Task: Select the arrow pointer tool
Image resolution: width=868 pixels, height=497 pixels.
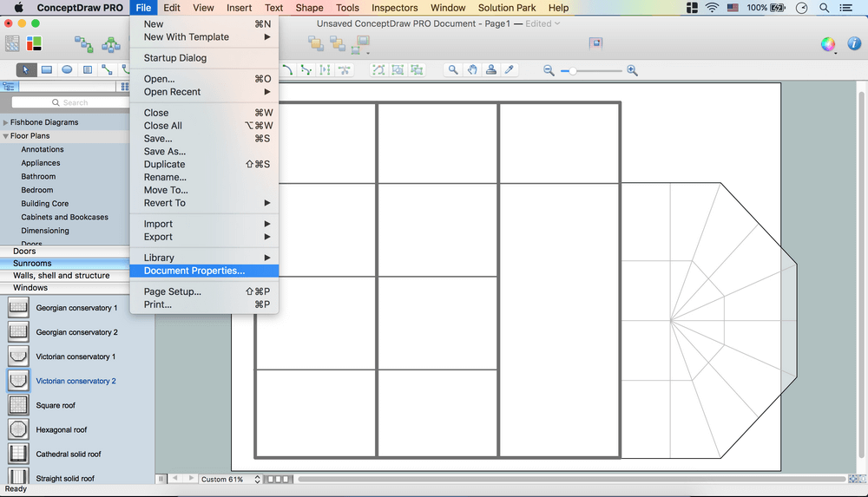Action: click(27, 70)
